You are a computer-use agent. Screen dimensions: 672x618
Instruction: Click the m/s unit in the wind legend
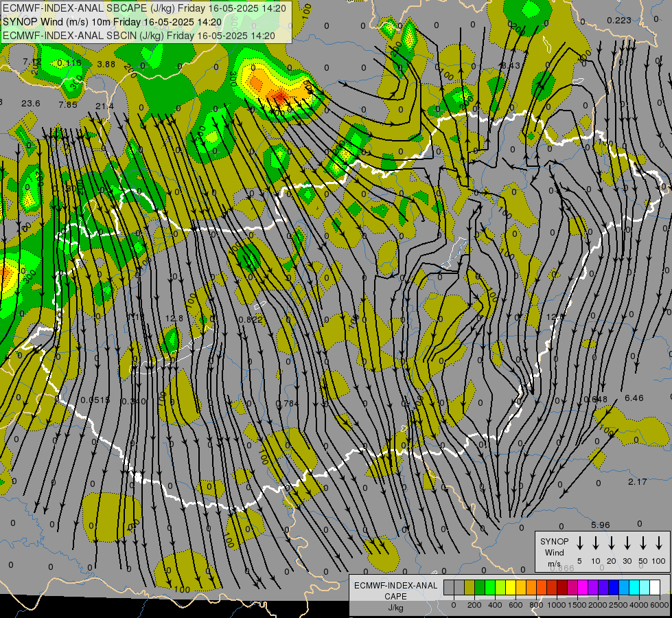pyautogui.click(x=554, y=564)
